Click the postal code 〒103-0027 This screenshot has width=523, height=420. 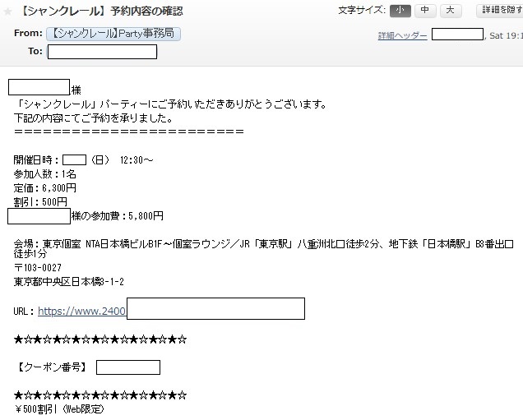(38, 268)
